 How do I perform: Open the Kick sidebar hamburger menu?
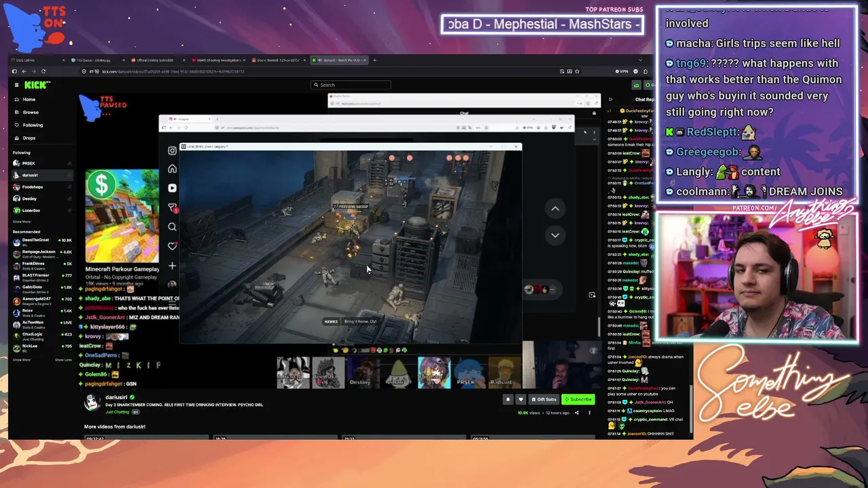(17, 85)
